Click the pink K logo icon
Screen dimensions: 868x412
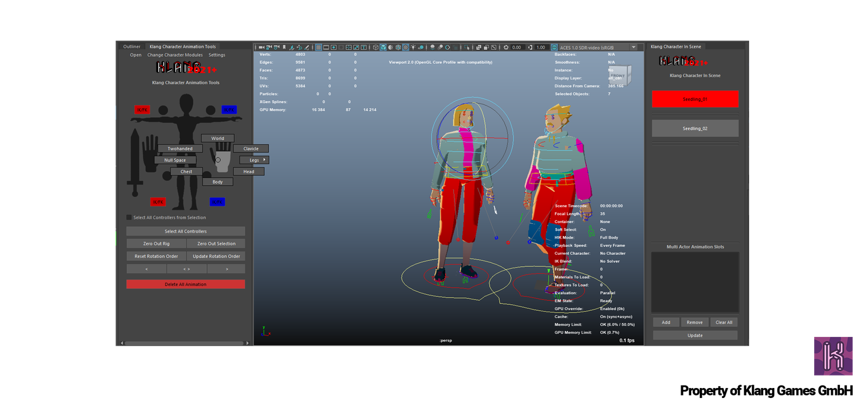[832, 356]
